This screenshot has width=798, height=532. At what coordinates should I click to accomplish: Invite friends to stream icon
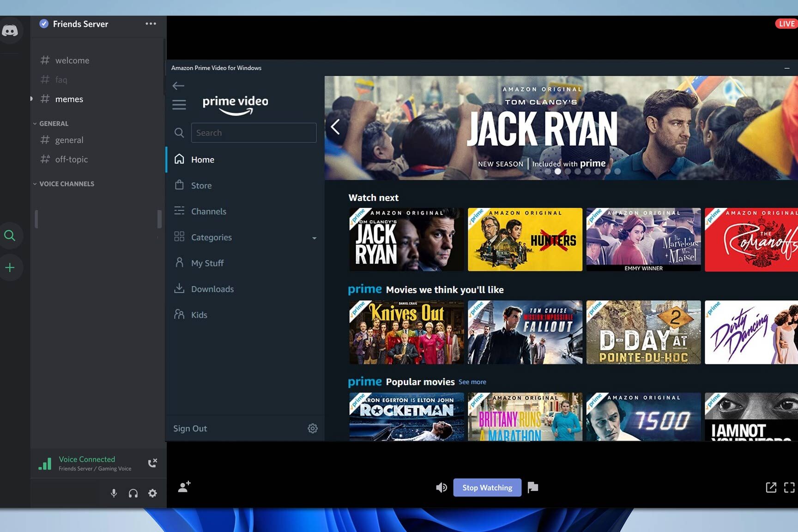184,487
